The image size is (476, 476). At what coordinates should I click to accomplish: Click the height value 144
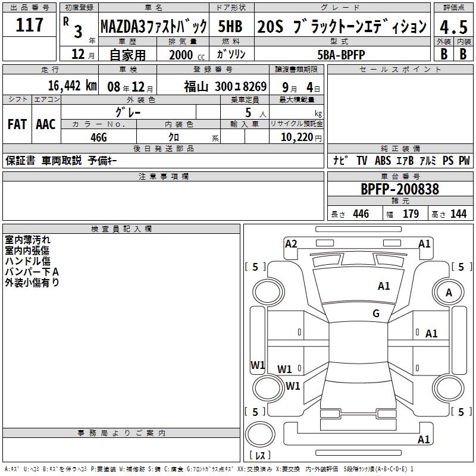pos(458,214)
